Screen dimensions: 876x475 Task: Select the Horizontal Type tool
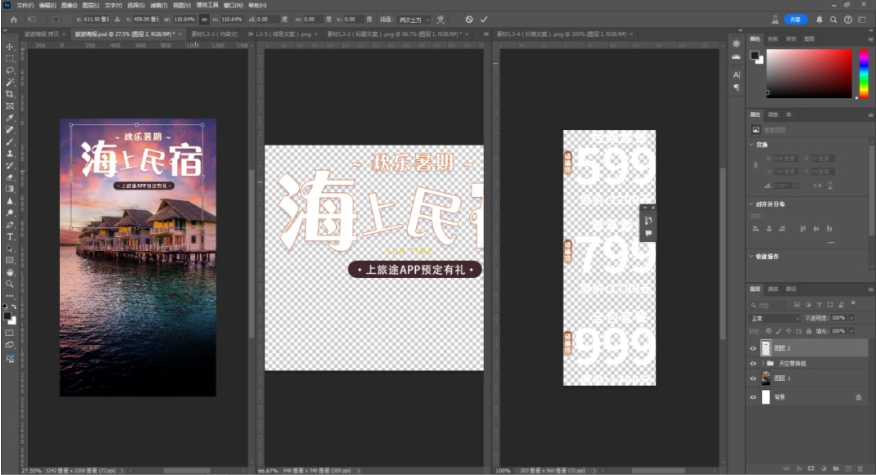pos(10,236)
